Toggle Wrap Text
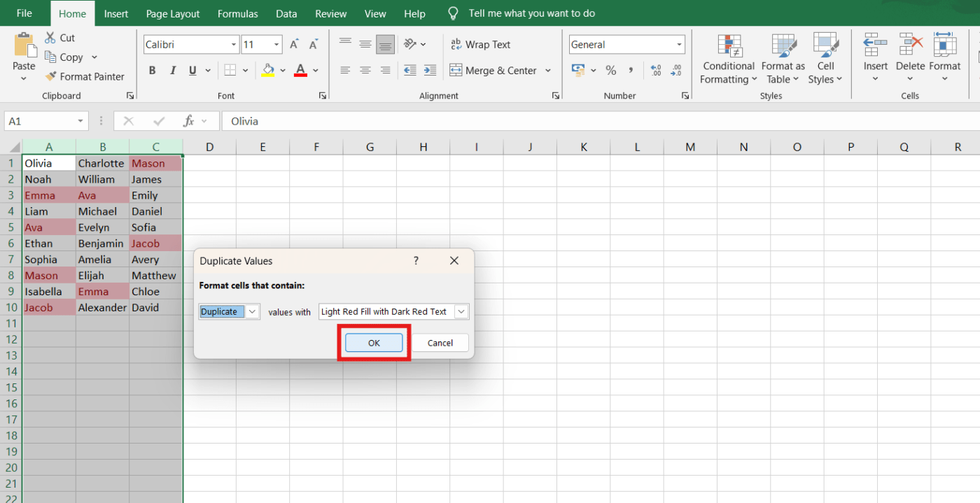 coord(480,44)
